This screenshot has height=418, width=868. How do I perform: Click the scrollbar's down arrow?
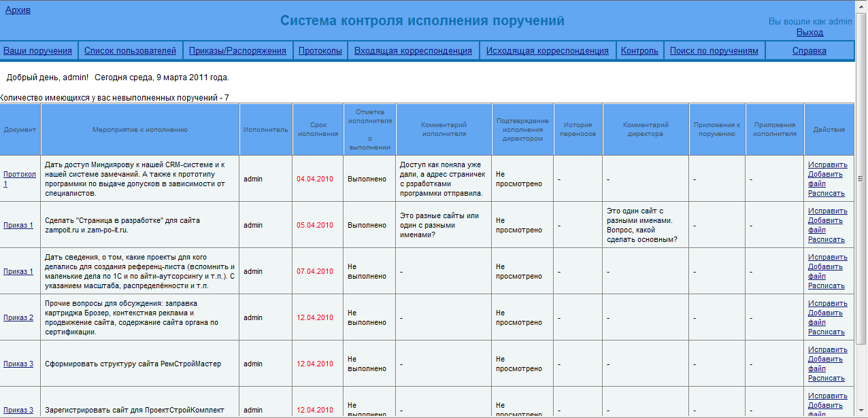tap(861, 412)
